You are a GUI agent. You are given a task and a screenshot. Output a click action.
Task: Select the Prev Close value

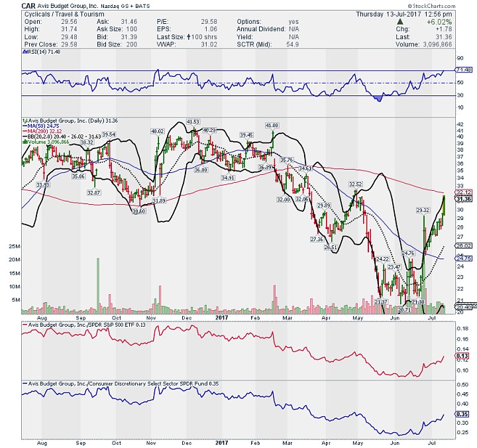[x=69, y=44]
